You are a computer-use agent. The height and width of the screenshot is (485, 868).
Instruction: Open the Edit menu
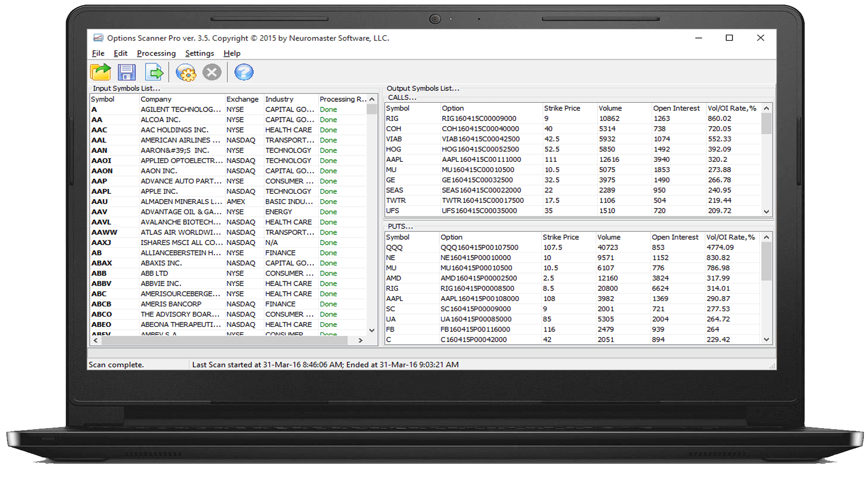coord(120,53)
